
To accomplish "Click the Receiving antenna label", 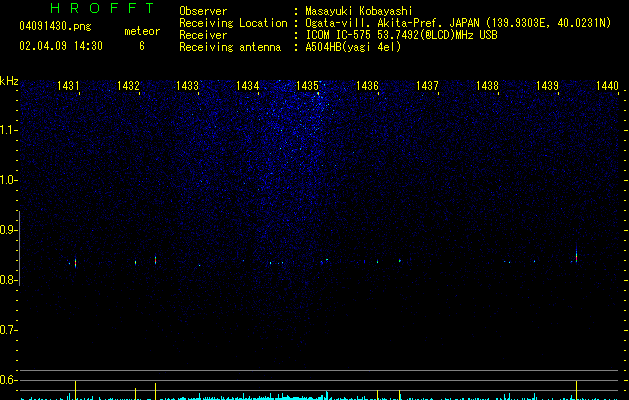I will click(x=230, y=47).
